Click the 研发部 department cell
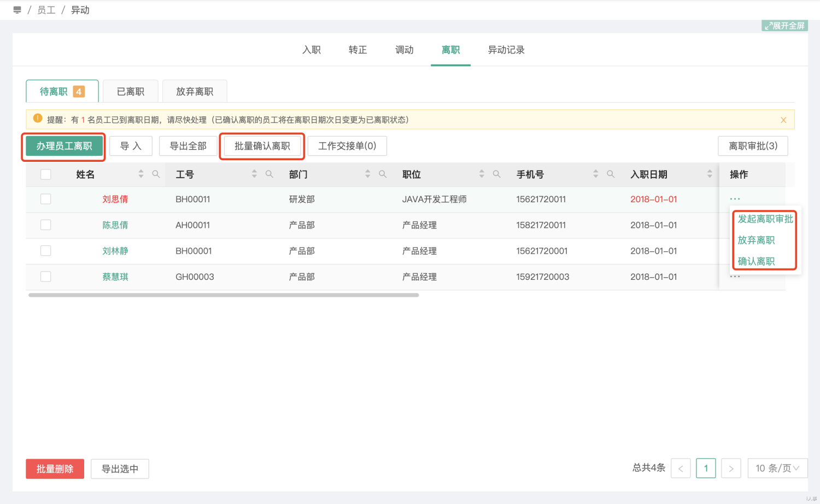 [302, 199]
